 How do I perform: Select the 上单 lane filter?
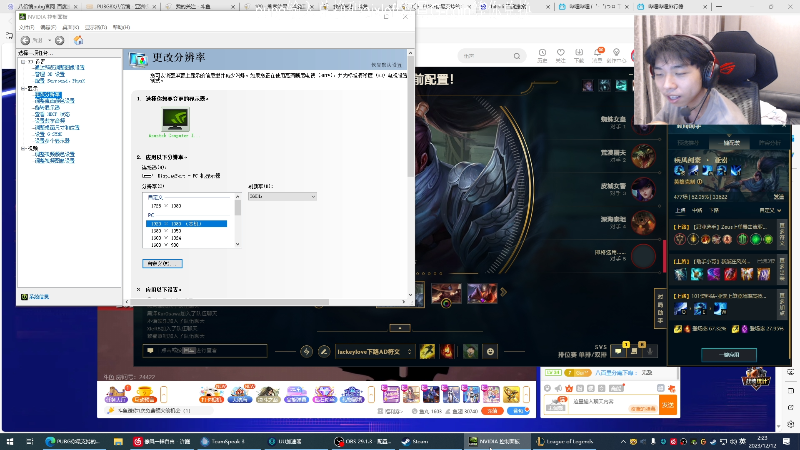point(680,210)
